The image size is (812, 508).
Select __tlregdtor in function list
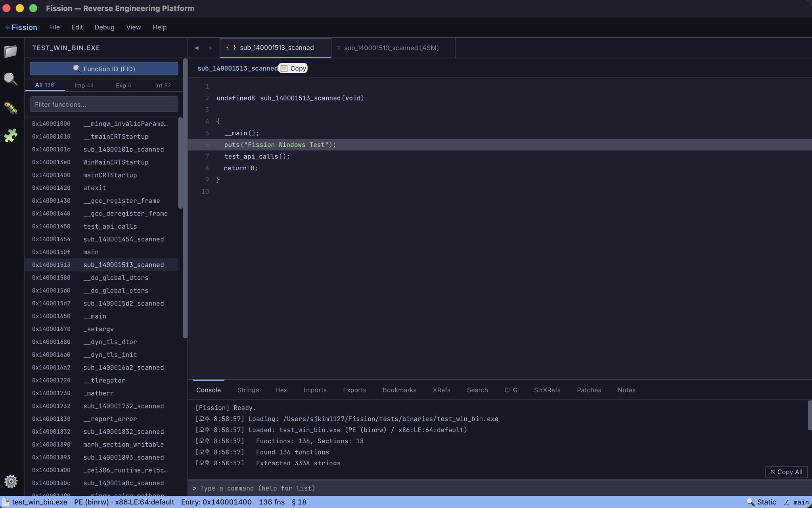coord(101,380)
